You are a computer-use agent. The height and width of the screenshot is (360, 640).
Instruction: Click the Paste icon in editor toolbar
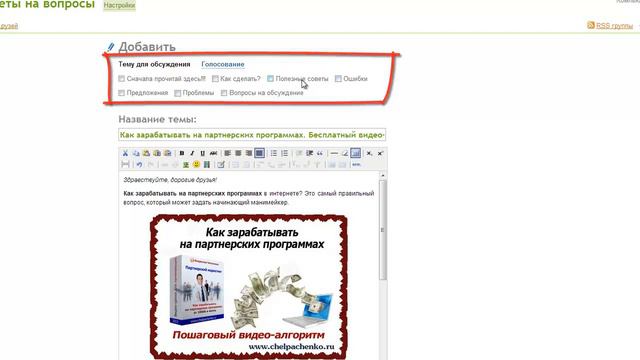click(146, 153)
